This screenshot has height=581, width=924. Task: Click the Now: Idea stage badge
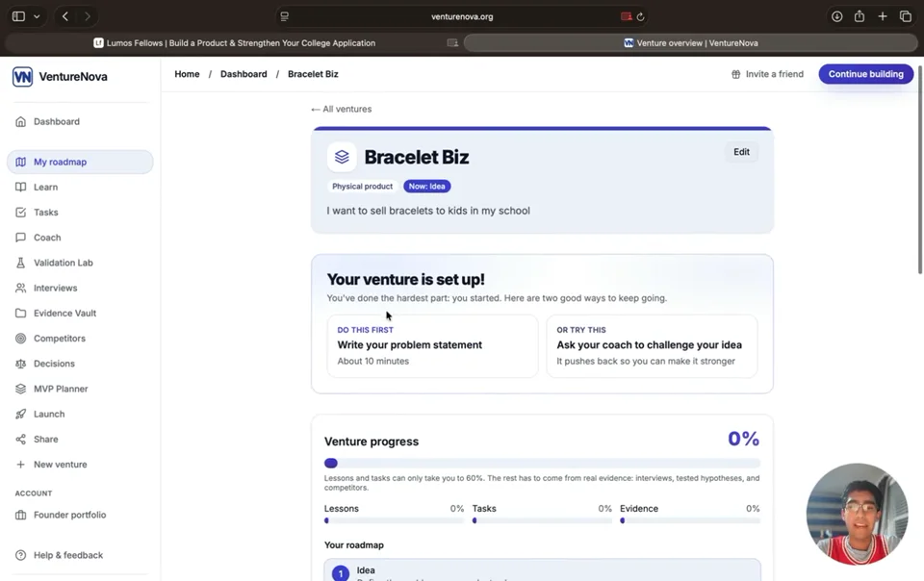coord(427,186)
